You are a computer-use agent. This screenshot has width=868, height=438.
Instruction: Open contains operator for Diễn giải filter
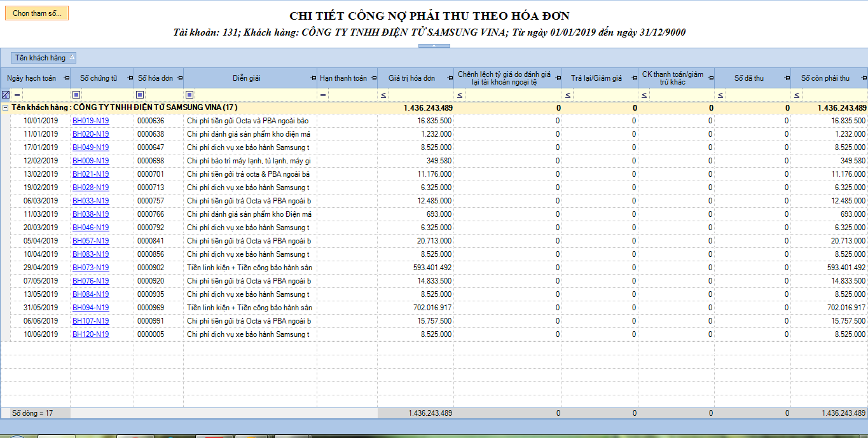(x=189, y=95)
